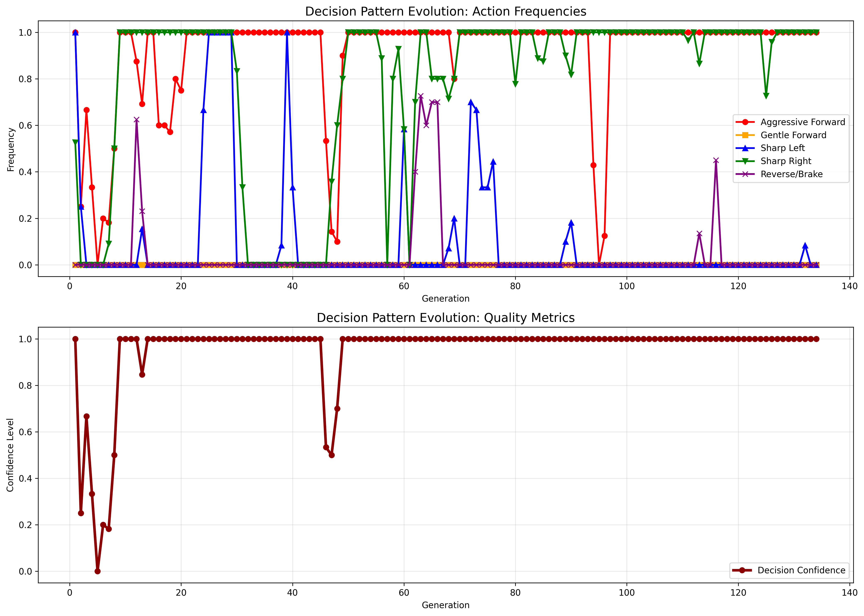Click the Sharp Left peak at generation 39

click(x=287, y=32)
